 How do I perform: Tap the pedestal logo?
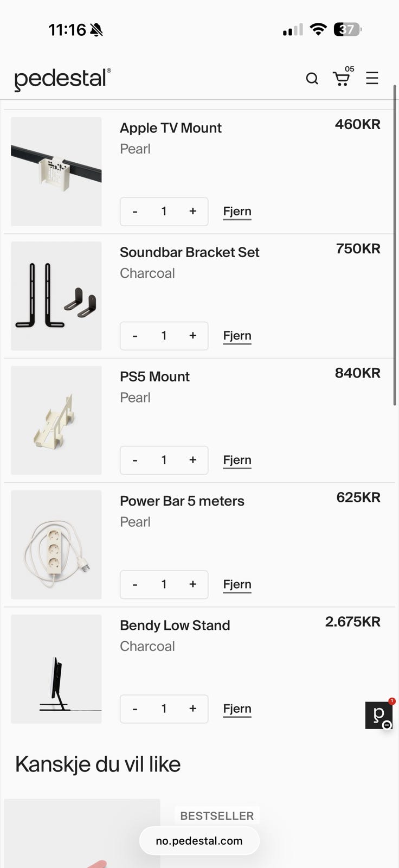click(62, 79)
